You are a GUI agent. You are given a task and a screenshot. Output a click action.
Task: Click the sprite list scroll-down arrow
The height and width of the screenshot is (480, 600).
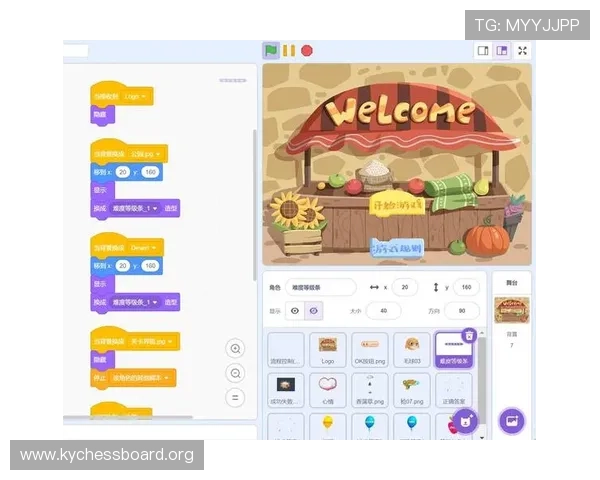(482, 437)
